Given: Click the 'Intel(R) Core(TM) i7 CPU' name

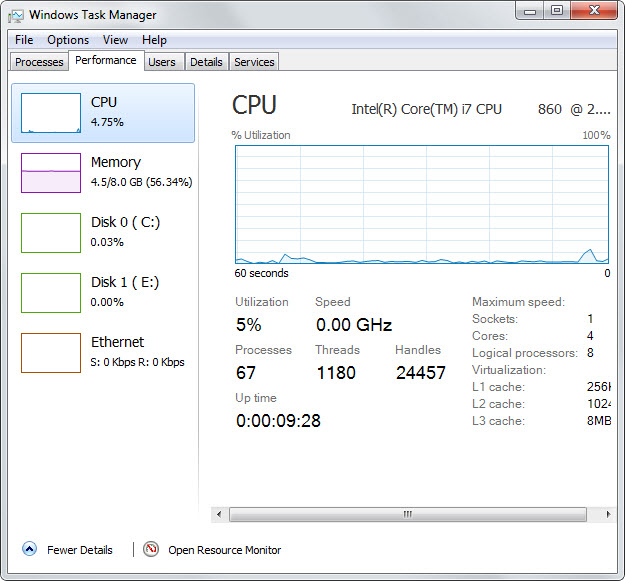Looking at the screenshot, I should click(x=426, y=109).
